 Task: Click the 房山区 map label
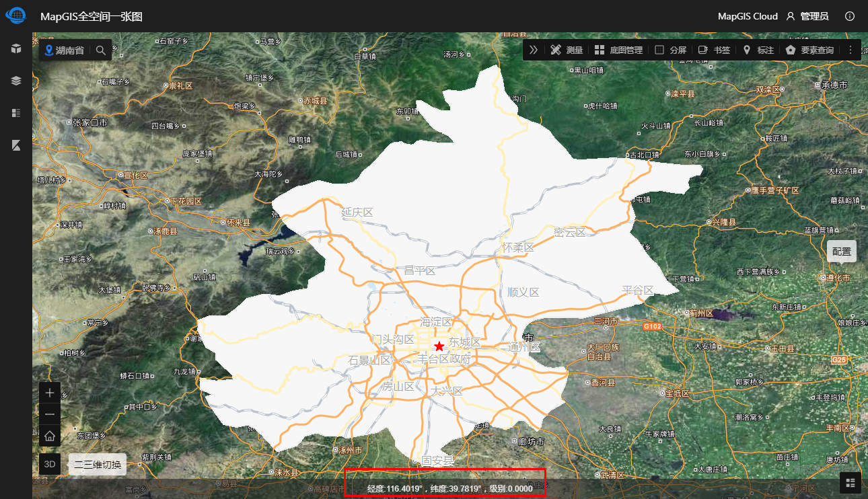click(398, 386)
